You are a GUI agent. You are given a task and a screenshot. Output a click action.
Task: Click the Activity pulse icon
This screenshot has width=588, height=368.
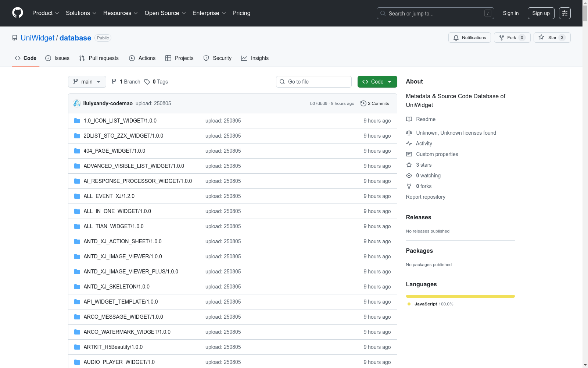click(409, 144)
